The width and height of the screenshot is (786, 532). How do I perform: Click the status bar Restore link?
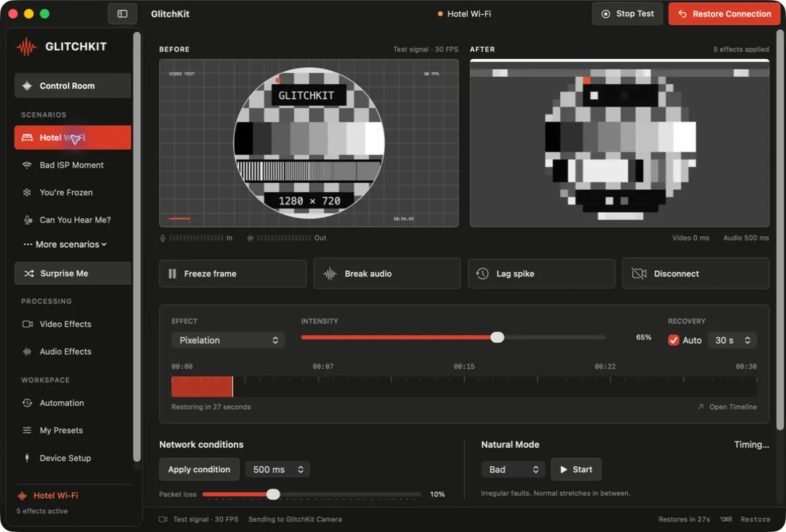pos(756,520)
